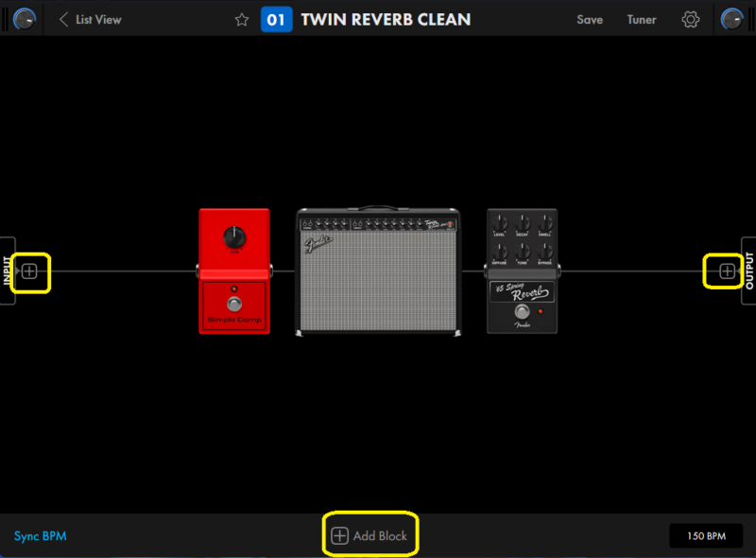Select the Fender Twin Reverb amp block
Image resolution: width=756 pixels, height=558 pixels.
point(378,271)
